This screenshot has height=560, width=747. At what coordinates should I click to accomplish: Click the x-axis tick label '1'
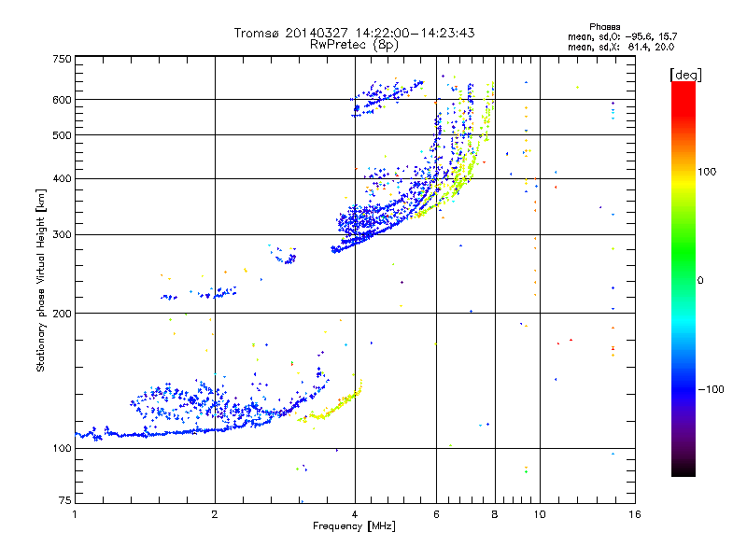75,514
